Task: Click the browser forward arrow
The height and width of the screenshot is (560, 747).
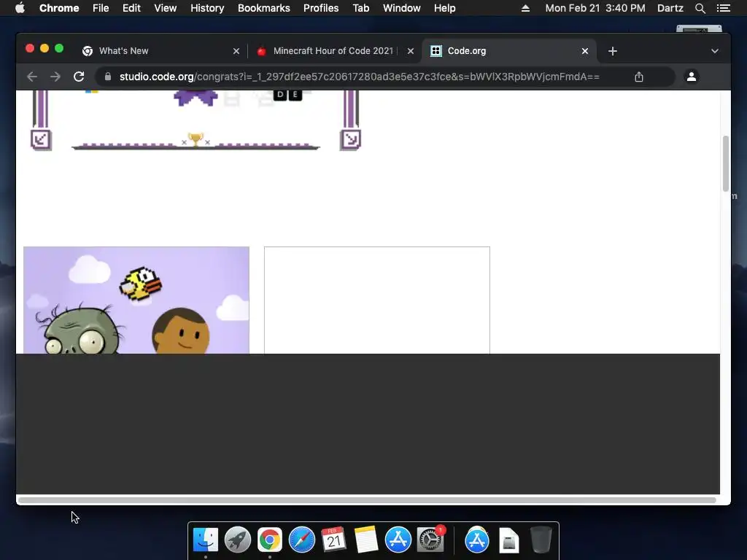Action: pos(55,77)
